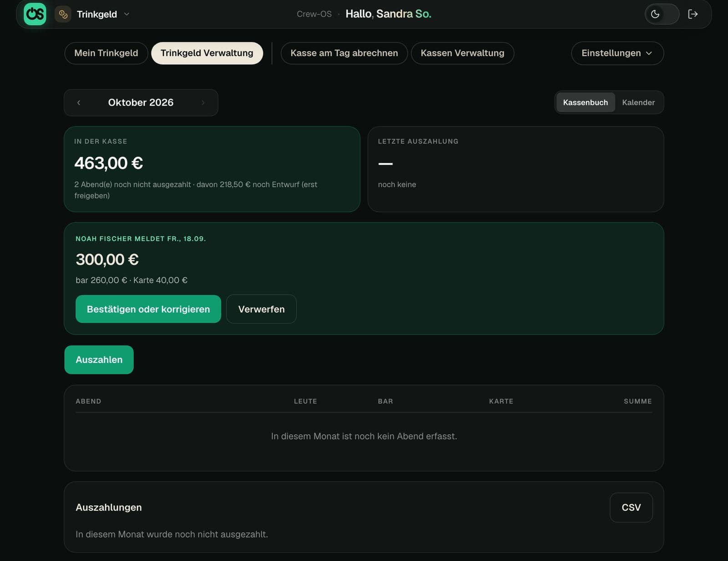Switch view to Kalender
The height and width of the screenshot is (561, 728).
638,102
